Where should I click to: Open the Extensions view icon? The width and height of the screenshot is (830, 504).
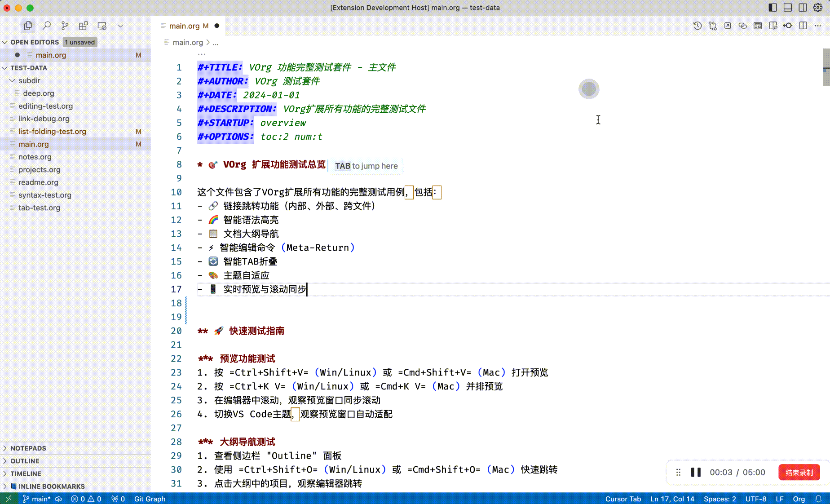(x=83, y=26)
